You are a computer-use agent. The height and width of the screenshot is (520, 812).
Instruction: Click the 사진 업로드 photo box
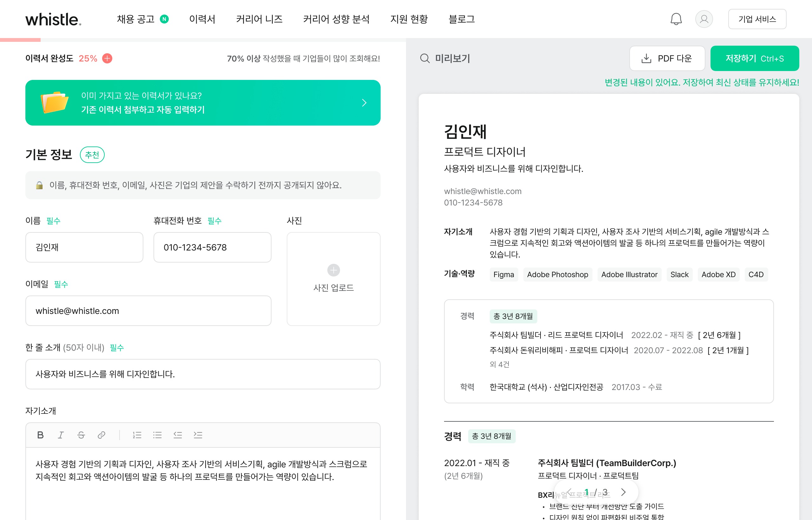tap(333, 279)
